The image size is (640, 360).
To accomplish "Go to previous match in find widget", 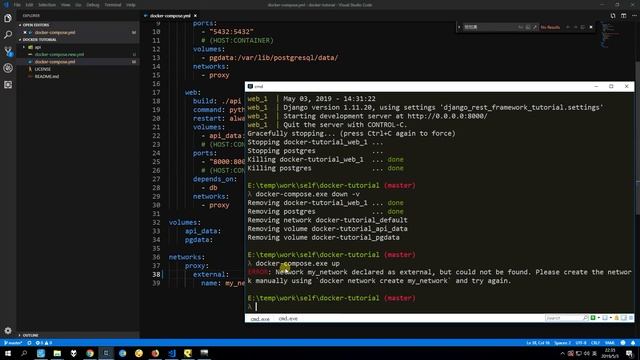I will click(568, 27).
